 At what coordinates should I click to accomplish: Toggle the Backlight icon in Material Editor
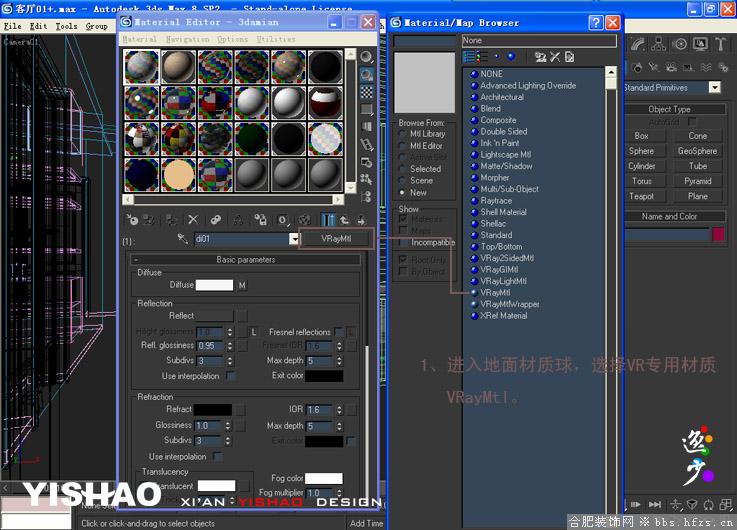click(x=366, y=74)
